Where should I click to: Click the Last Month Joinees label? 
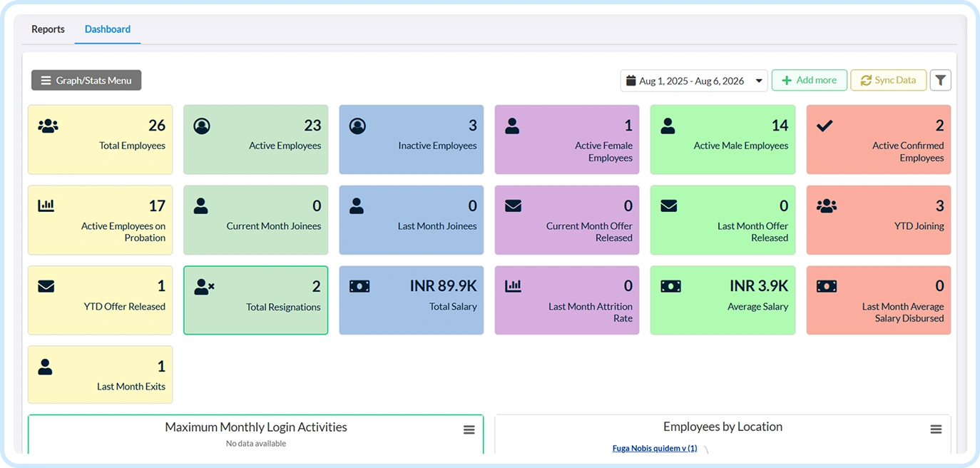click(x=437, y=226)
